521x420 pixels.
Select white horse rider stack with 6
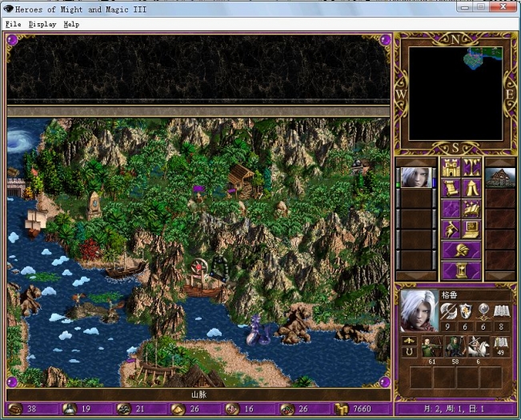pos(479,346)
